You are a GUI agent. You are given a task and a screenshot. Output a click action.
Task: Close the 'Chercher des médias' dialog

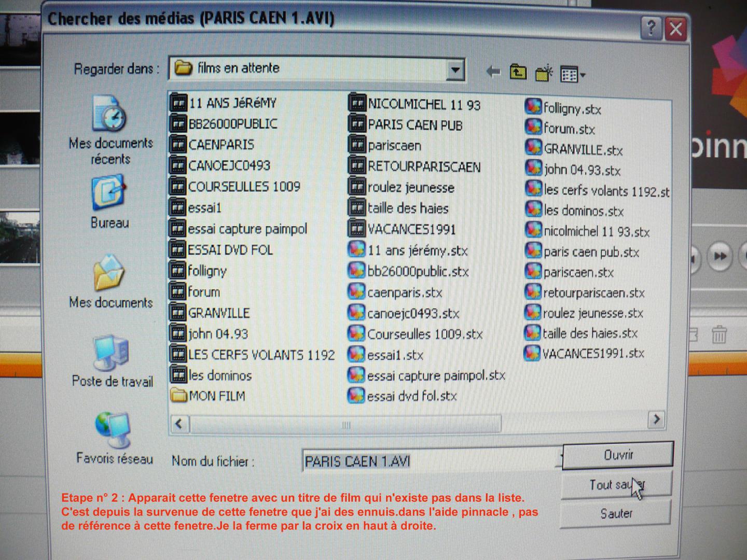coord(676,29)
